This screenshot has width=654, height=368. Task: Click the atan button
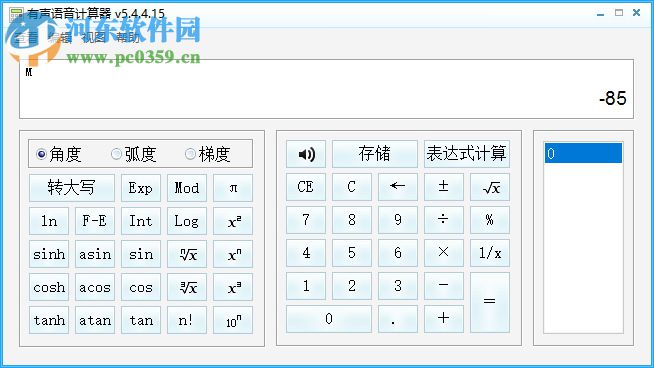click(x=95, y=320)
